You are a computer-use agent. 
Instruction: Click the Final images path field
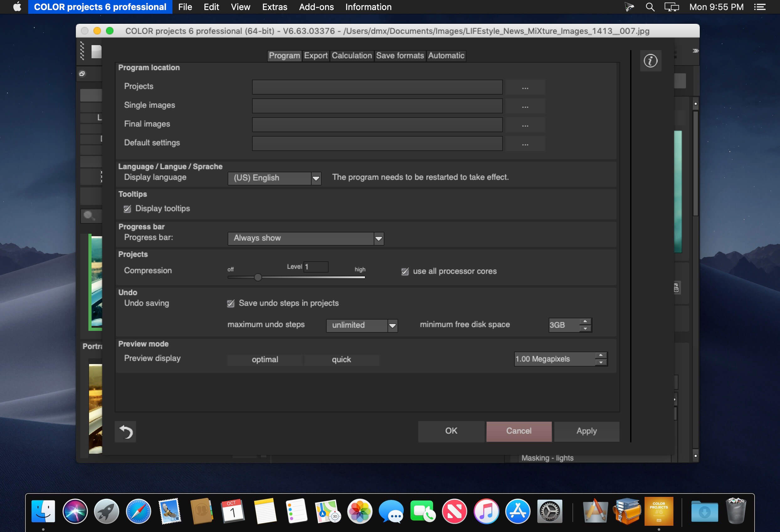pos(377,125)
